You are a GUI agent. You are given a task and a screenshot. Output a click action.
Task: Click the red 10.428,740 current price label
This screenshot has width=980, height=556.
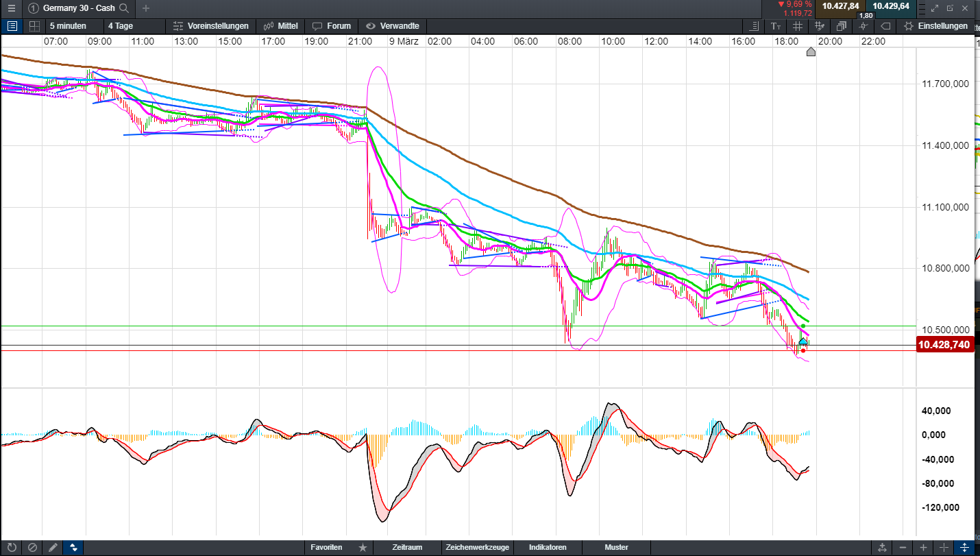coord(944,345)
